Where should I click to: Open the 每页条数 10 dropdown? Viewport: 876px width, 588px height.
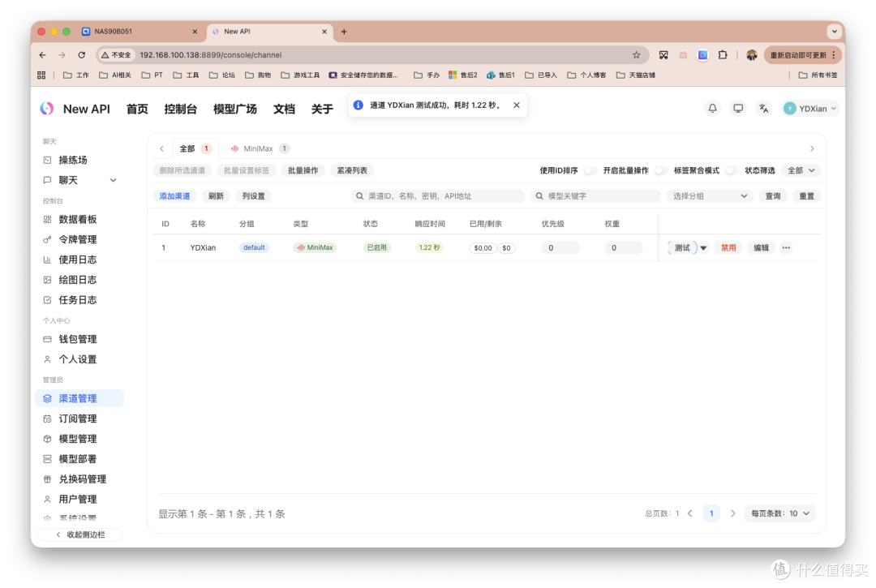pyautogui.click(x=780, y=513)
